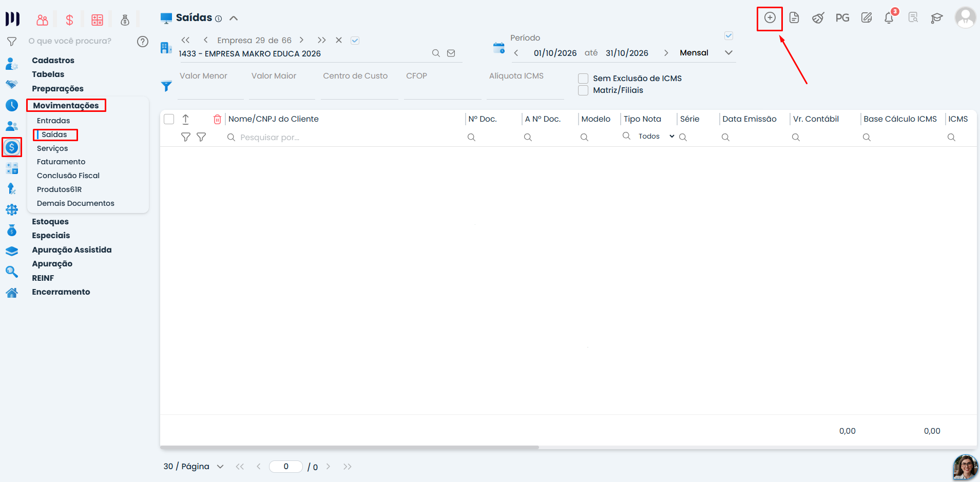Open the graduation cap training icon
Image resolution: width=980 pixels, height=482 pixels.
click(x=937, y=18)
